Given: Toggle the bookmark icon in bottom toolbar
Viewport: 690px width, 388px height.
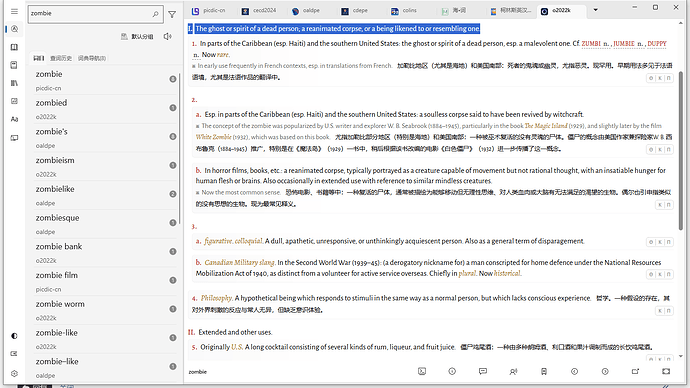Looking at the screenshot, I should coord(544,372).
